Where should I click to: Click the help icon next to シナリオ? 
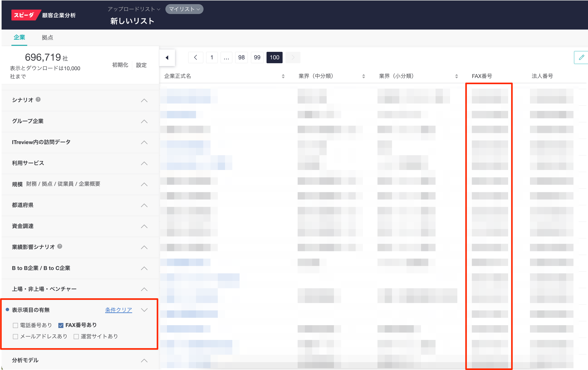tap(38, 99)
